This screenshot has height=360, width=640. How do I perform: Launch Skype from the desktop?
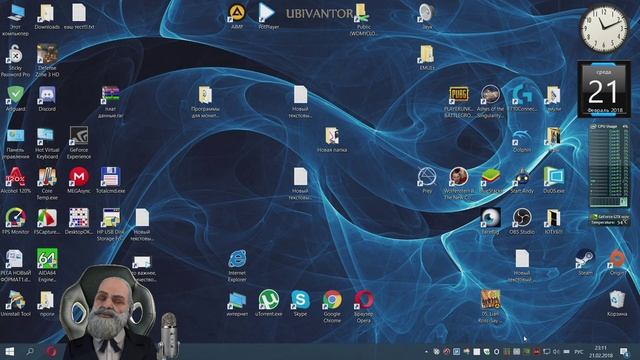pyautogui.click(x=300, y=303)
